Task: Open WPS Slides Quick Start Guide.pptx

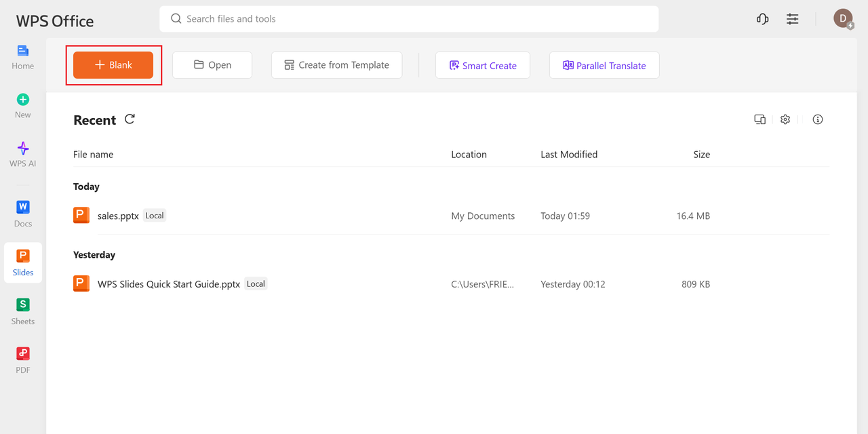Action: 169,284
